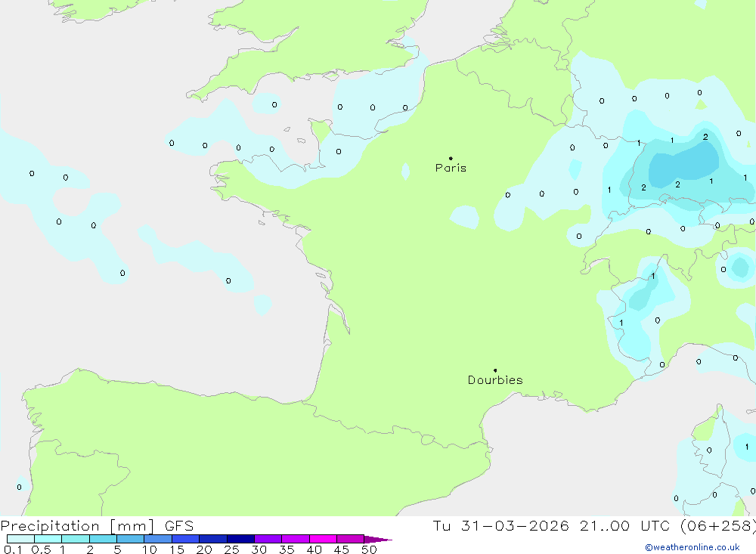Click the legend value 45
Viewport: 756px width, 554px height.
(x=342, y=549)
